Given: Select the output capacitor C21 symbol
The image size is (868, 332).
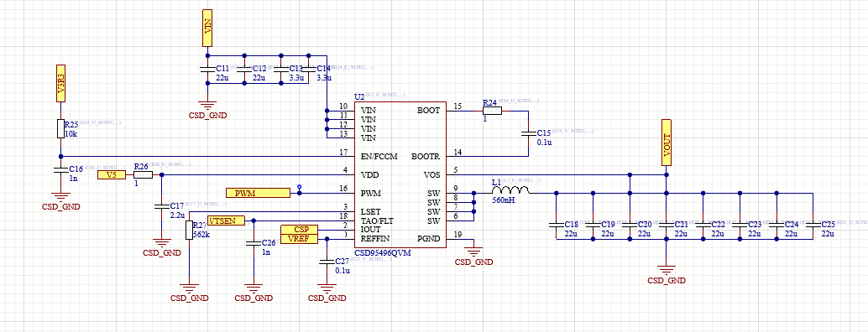Looking at the screenshot, I should 667,225.
